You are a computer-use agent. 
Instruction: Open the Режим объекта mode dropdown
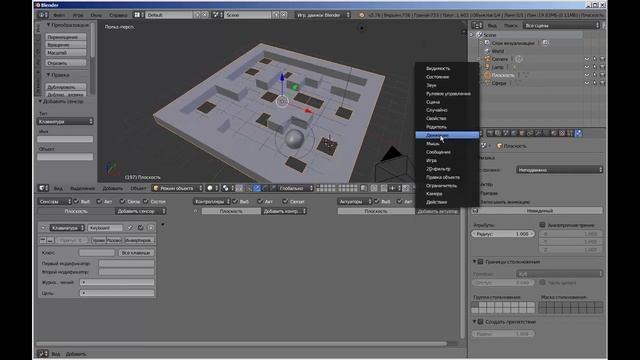coord(177,188)
